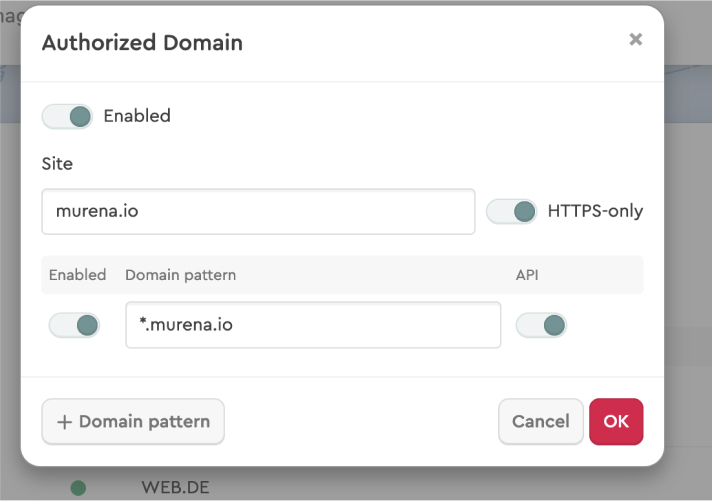Click green status dot beside WEB.DE

coord(78,488)
